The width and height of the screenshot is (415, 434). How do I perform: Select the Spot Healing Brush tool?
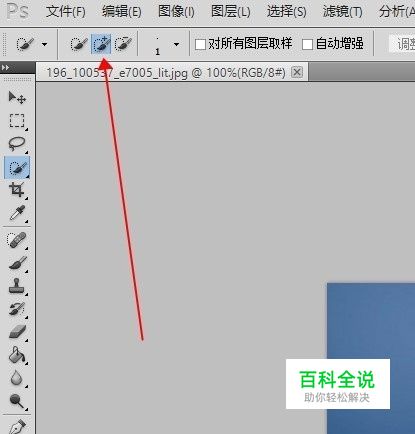click(x=17, y=240)
